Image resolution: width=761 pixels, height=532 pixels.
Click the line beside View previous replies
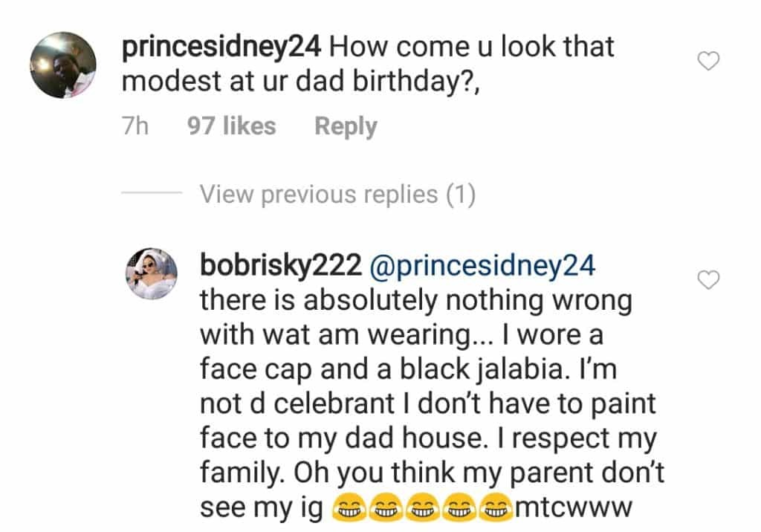coord(151,195)
